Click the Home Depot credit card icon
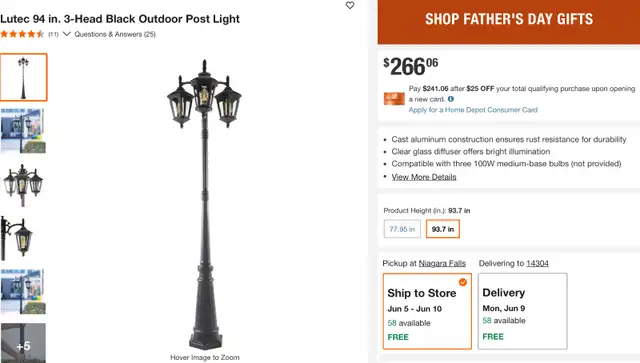 [394, 99]
